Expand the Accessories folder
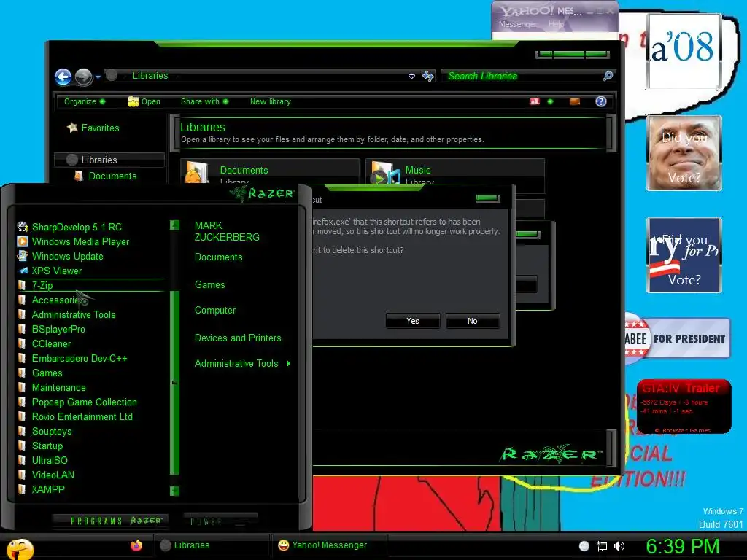This screenshot has height=560, width=747. tap(52, 300)
